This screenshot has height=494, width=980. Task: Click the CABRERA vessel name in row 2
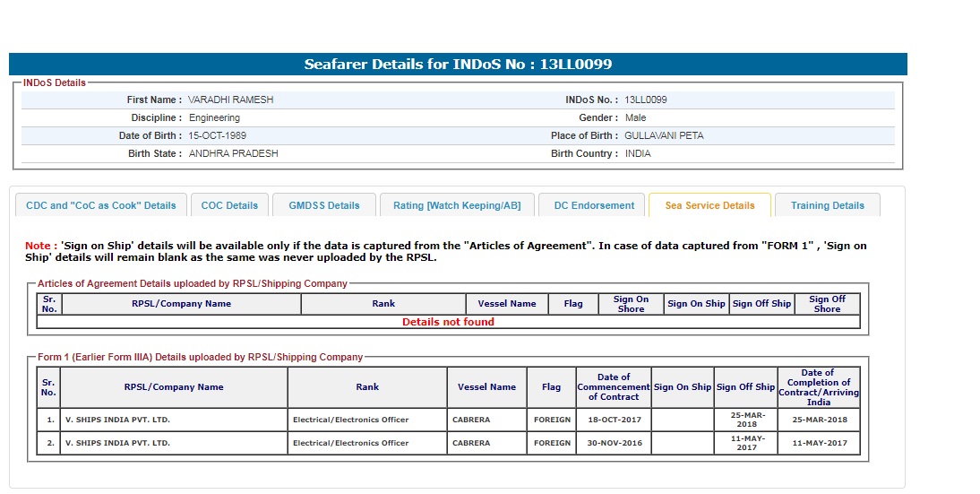(471, 443)
